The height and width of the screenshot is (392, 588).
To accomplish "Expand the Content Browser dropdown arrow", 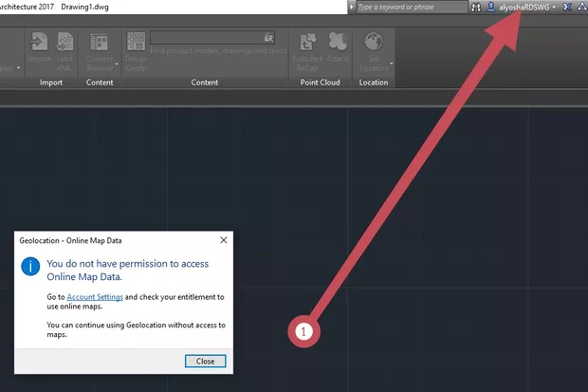I will pyautogui.click(x=117, y=64).
